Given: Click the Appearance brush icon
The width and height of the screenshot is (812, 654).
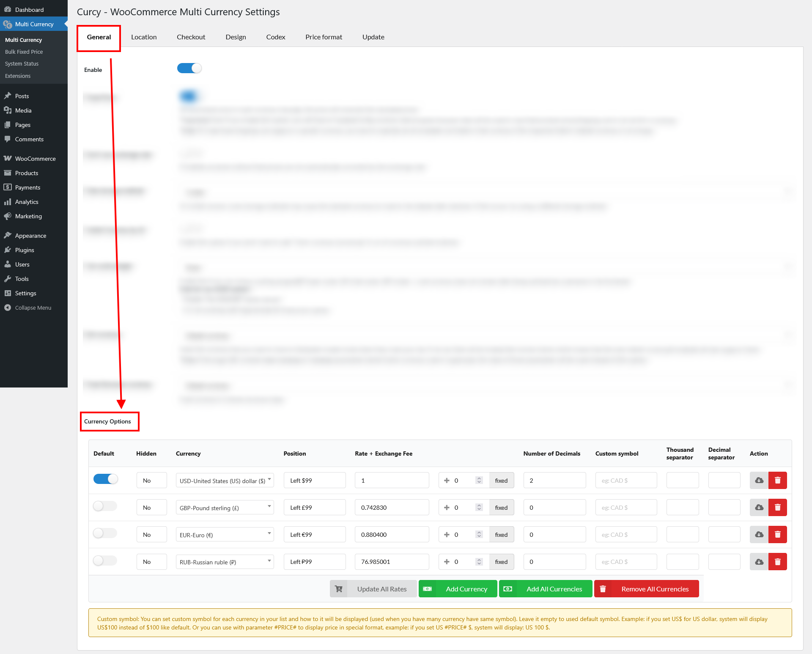Looking at the screenshot, I should [8, 236].
